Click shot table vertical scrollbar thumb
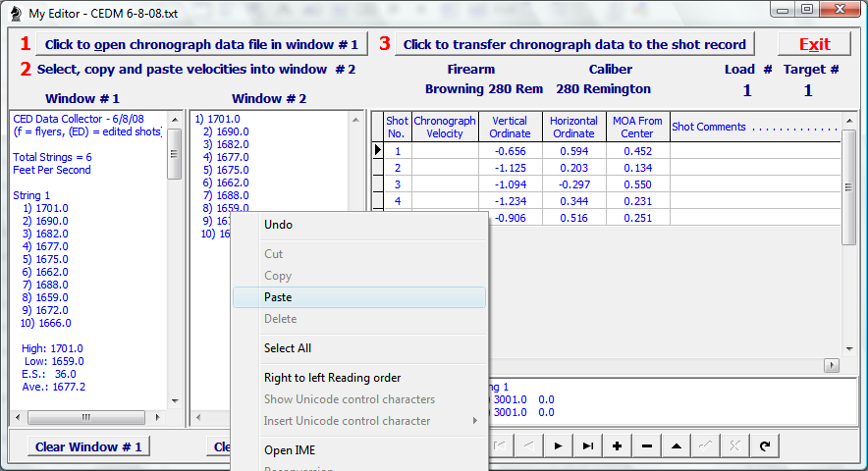Screen dimensions: 868x471 click(x=849, y=187)
